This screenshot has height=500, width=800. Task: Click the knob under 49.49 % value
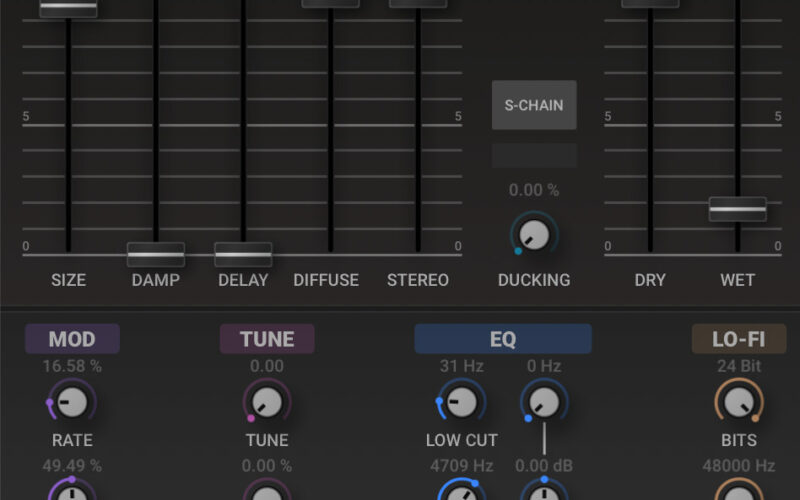pos(72,492)
